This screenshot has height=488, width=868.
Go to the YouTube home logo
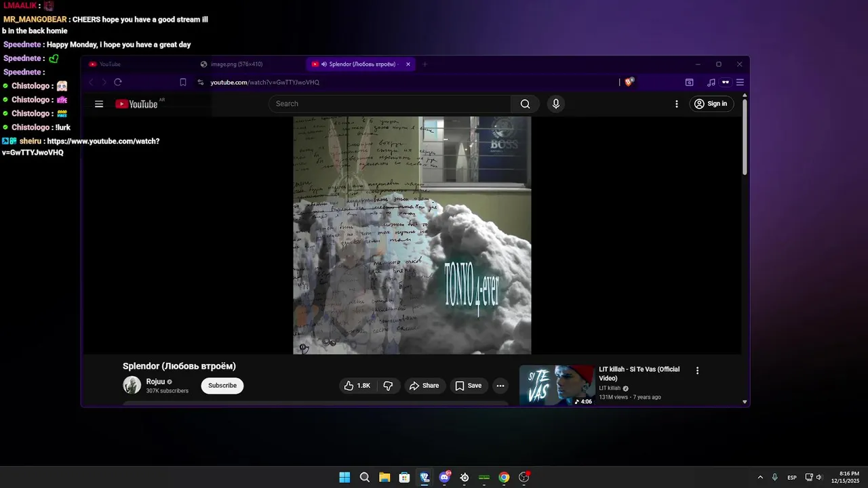(136, 104)
